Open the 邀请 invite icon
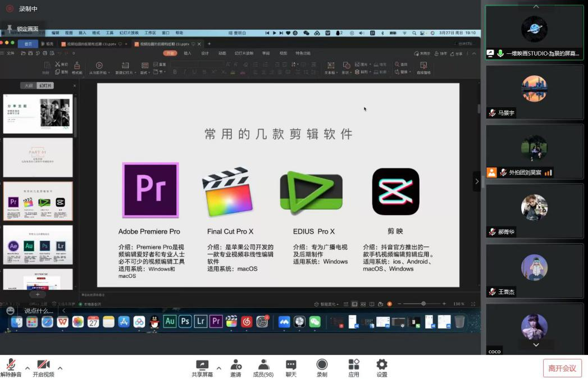 (x=236, y=367)
